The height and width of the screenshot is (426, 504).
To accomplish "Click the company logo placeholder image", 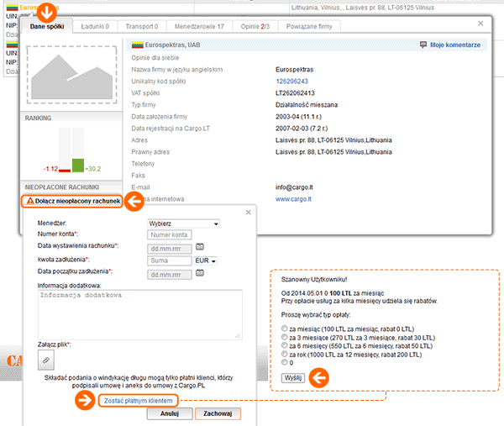I will 71,75.
